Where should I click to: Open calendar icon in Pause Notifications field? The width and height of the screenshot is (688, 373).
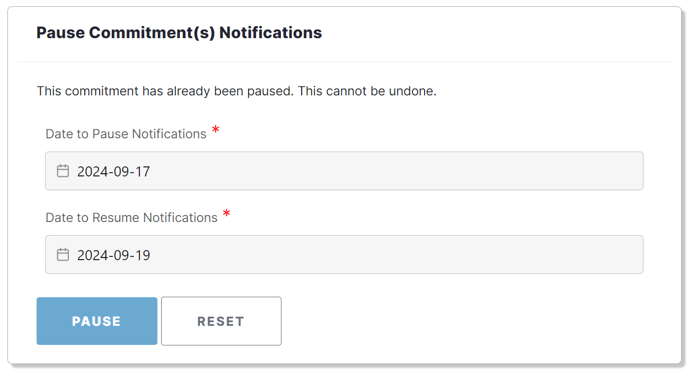pyautogui.click(x=63, y=171)
